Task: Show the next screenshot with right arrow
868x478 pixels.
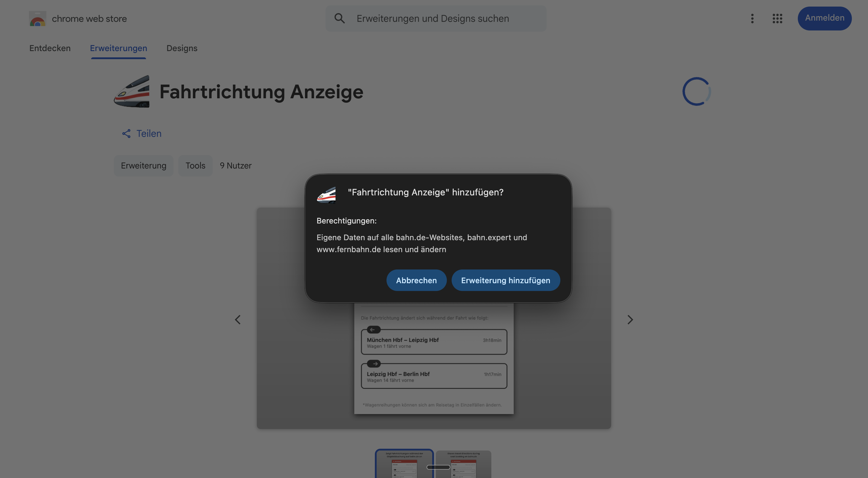Action: 630,320
